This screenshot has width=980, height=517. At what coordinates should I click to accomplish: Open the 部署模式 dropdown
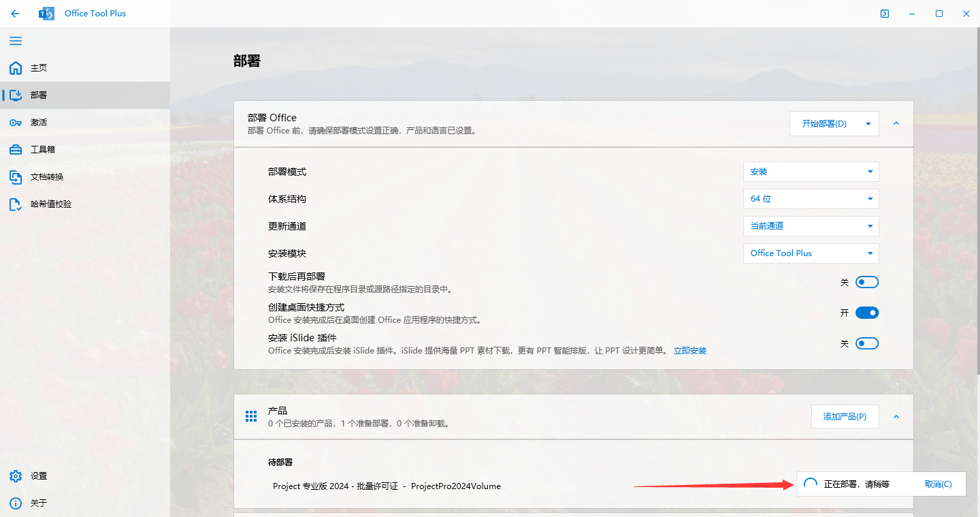(811, 171)
